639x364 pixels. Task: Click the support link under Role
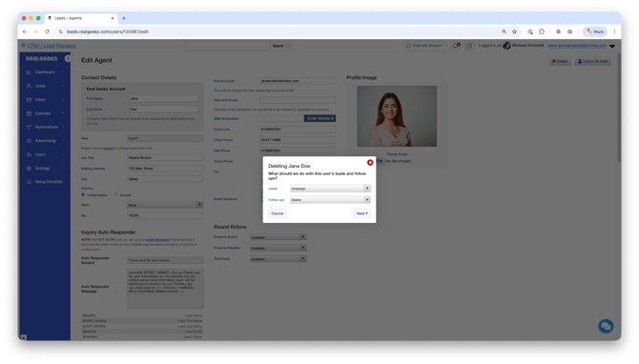109,149
